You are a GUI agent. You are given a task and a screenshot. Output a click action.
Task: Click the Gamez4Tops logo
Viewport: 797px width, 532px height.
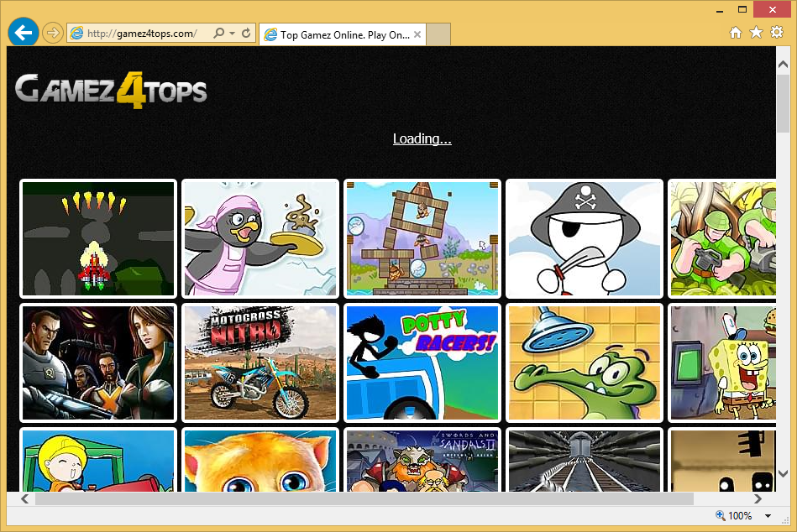[x=111, y=89]
